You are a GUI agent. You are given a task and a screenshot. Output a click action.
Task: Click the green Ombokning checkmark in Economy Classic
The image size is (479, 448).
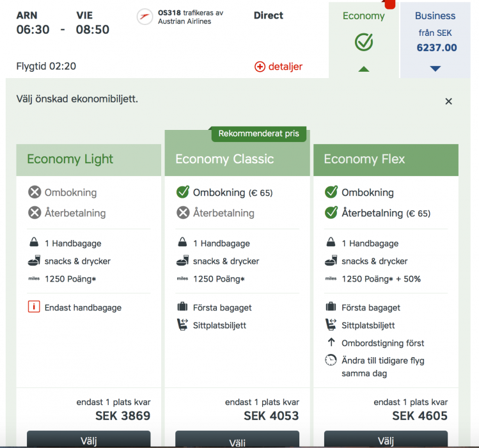point(183,192)
